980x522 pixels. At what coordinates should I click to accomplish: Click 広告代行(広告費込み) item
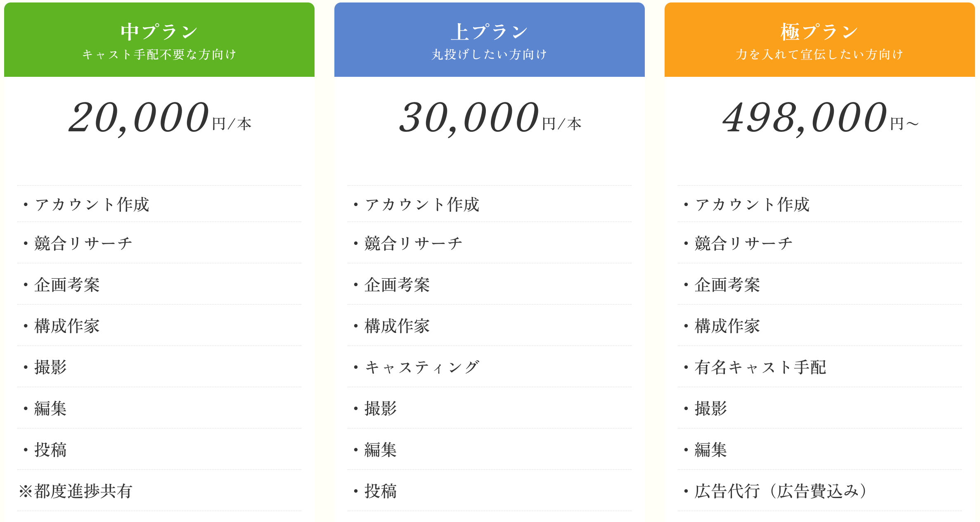point(780,491)
